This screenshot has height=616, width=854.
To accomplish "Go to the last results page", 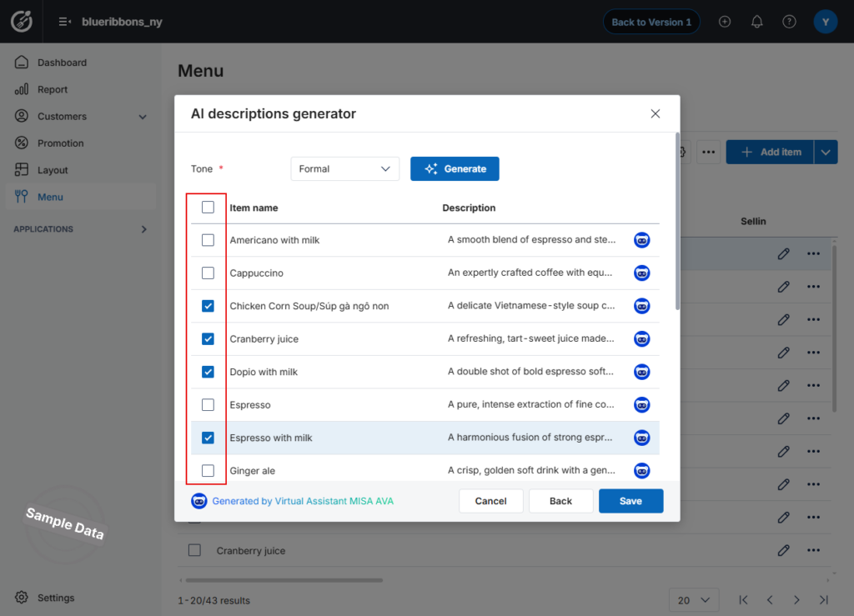I will pyautogui.click(x=823, y=599).
